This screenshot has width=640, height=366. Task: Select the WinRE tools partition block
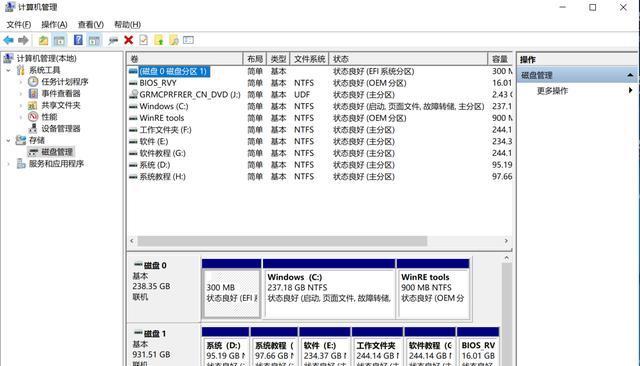pyautogui.click(x=433, y=288)
